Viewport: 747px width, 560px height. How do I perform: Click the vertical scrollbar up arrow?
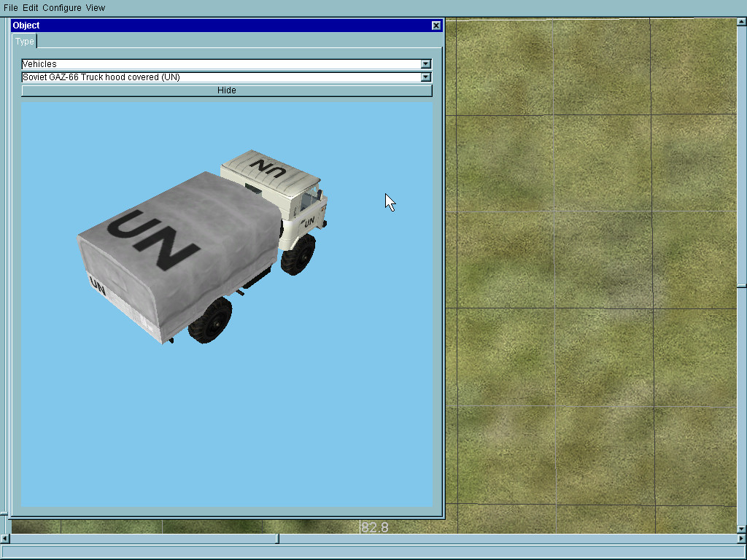(742, 21)
